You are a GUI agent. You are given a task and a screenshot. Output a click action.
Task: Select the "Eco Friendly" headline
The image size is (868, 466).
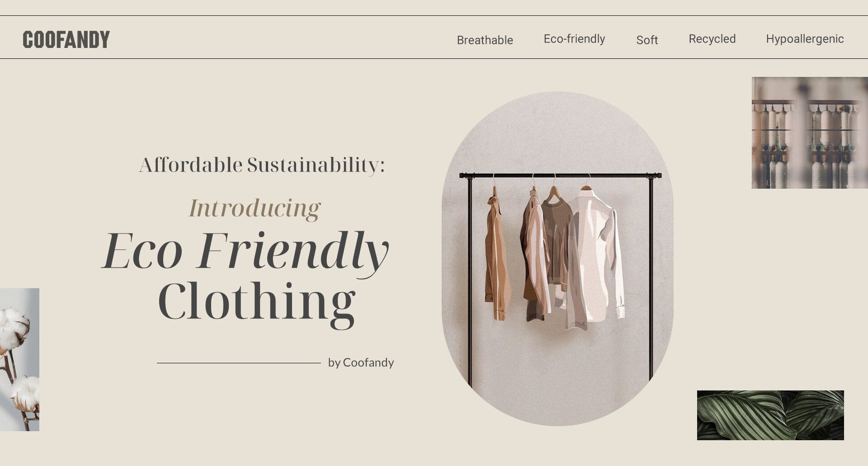245,251
